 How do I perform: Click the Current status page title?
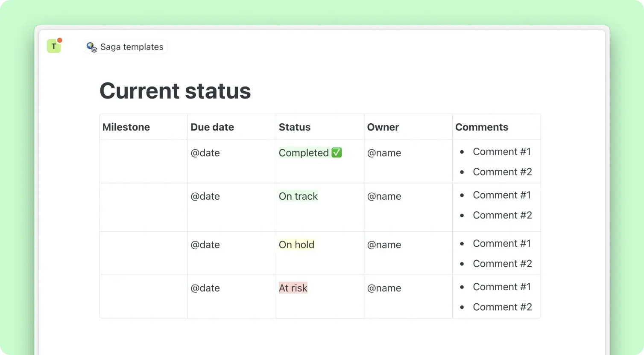click(175, 91)
